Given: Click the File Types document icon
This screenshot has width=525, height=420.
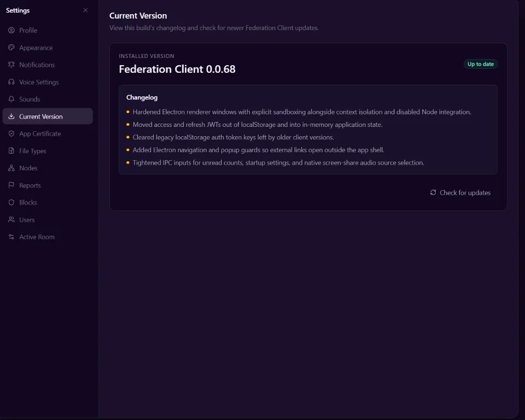Looking at the screenshot, I should pos(11,151).
